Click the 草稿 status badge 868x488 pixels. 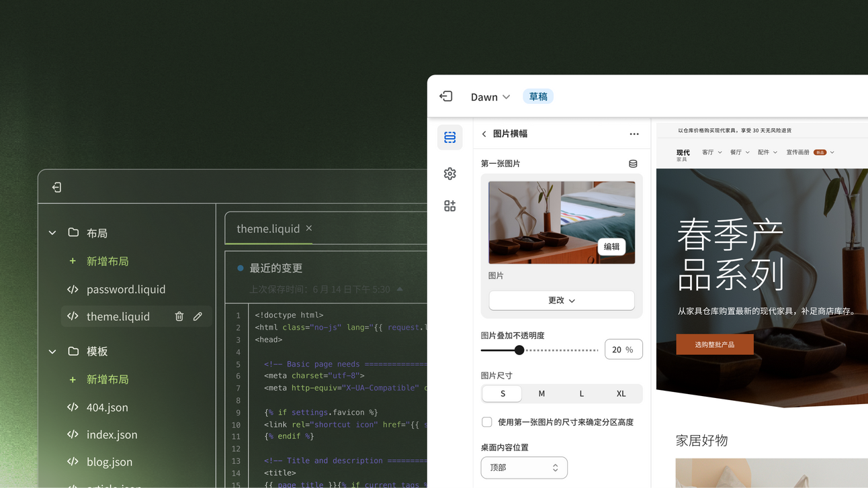click(x=538, y=97)
